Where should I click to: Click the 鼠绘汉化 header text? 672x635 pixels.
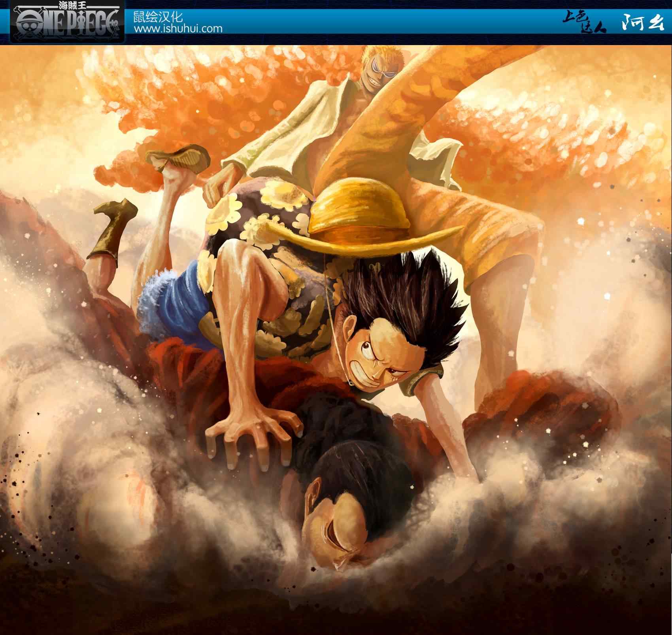158,17
